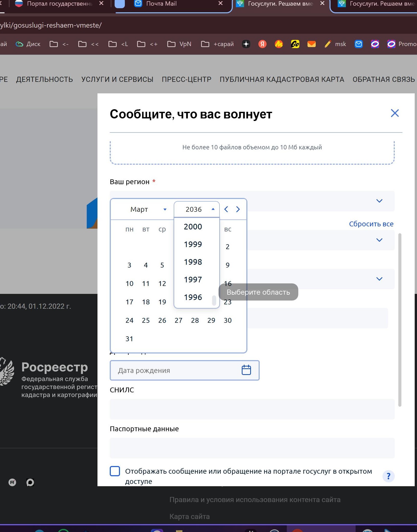Go to previous month in calendar
The width and height of the screenshot is (417, 532).
pyautogui.click(x=226, y=209)
